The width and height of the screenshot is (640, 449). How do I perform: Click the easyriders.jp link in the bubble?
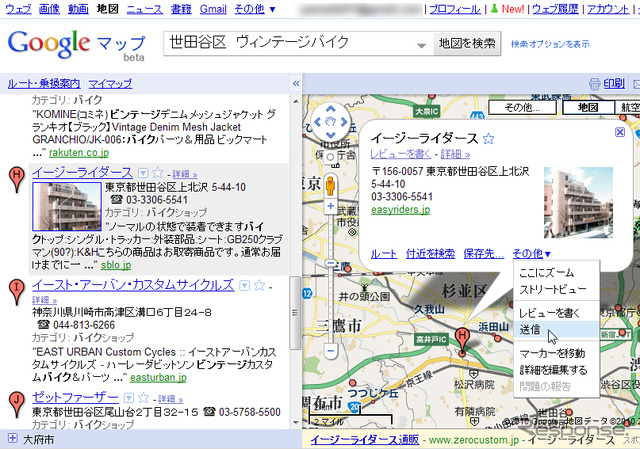(400, 210)
